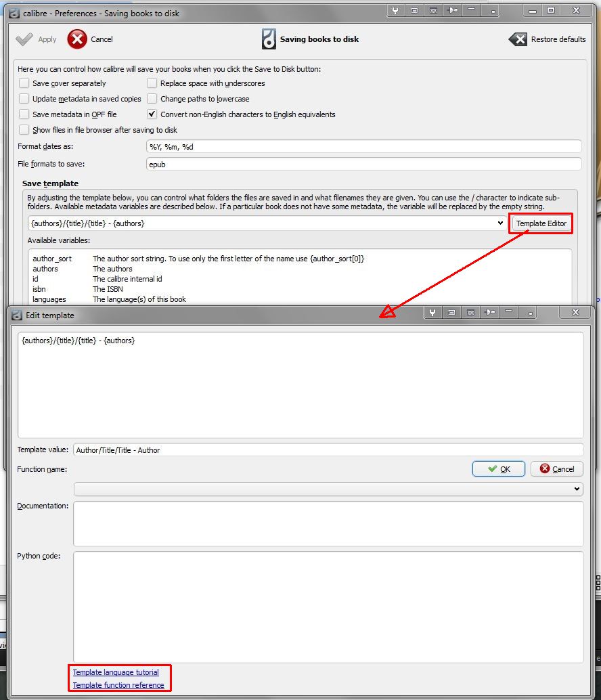Click the Documentation text box

(x=328, y=524)
